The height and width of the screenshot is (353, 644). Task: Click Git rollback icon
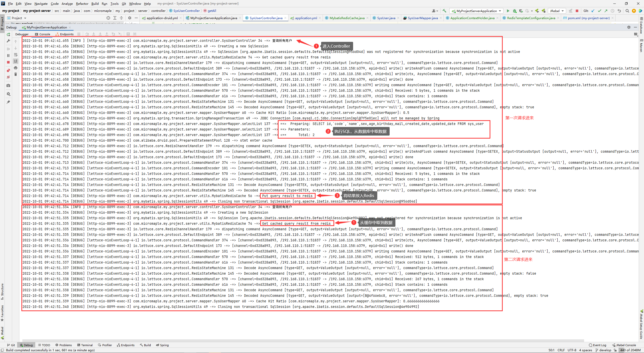point(619,11)
